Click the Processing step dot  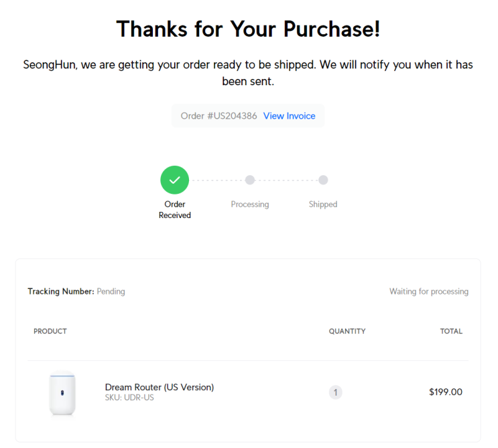tap(250, 180)
